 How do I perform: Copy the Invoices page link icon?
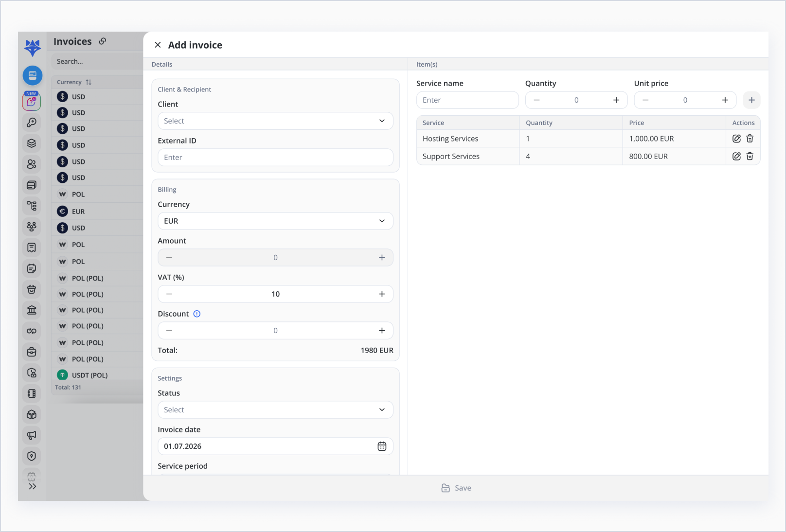(x=102, y=41)
